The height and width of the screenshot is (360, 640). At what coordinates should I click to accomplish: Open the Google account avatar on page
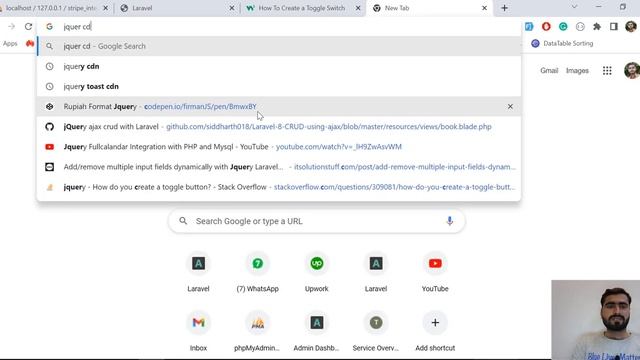tap(632, 71)
